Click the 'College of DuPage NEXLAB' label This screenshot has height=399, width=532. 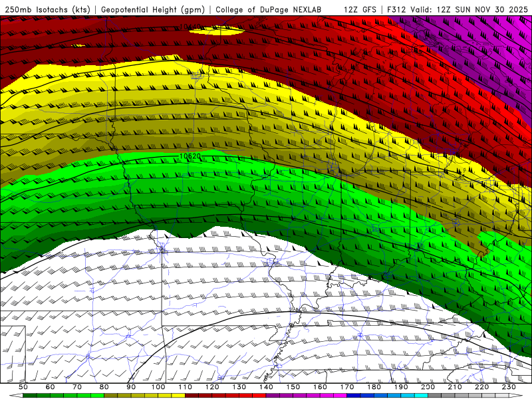(x=269, y=10)
